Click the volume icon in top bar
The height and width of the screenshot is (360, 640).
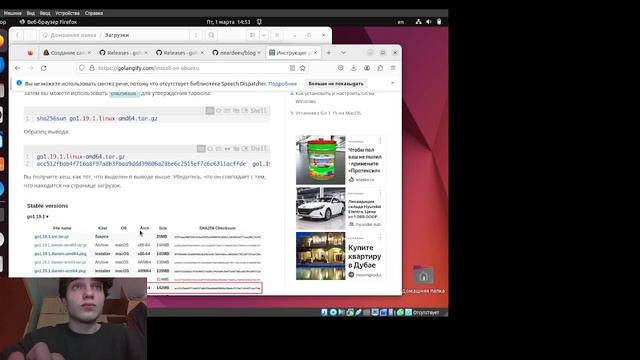(x=429, y=22)
